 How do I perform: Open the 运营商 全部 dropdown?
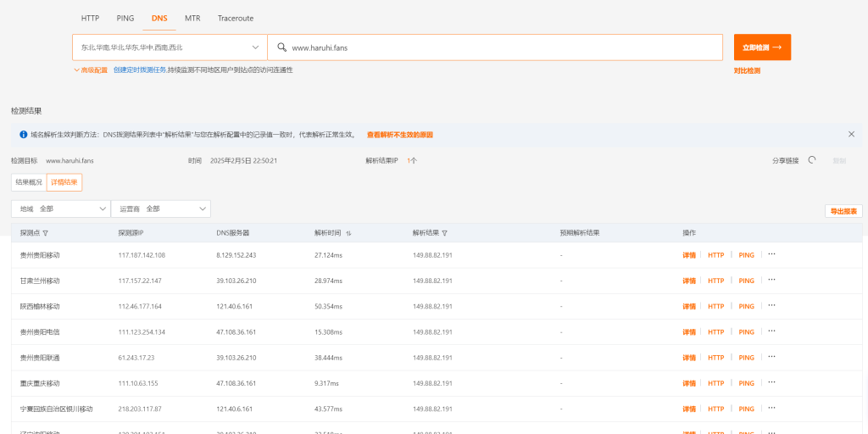coord(160,209)
